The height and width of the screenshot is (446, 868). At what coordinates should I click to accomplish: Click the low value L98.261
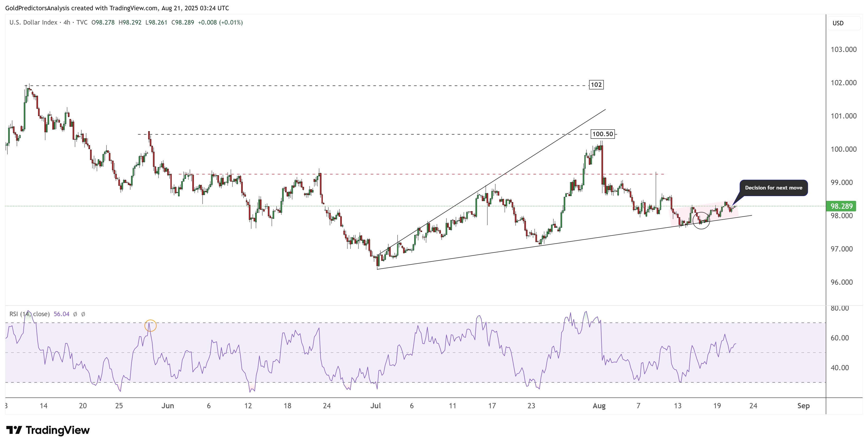pos(156,22)
